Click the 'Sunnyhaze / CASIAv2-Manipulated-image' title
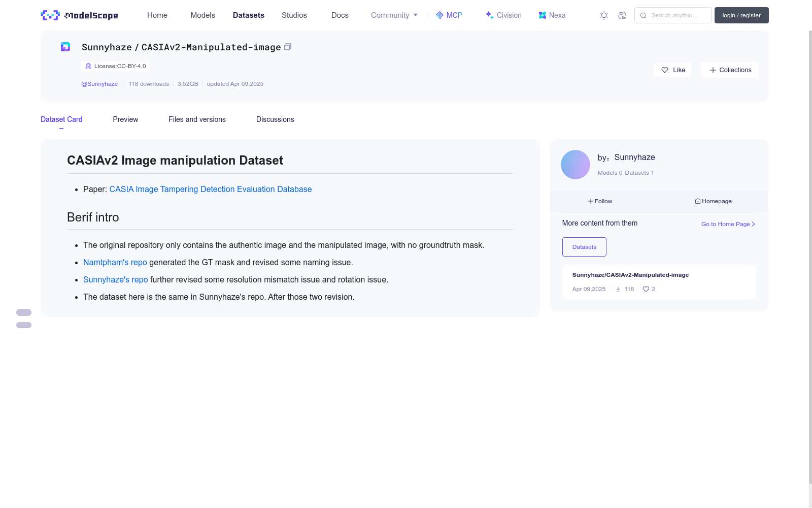Screen dimensions: 812x508 [181, 47]
